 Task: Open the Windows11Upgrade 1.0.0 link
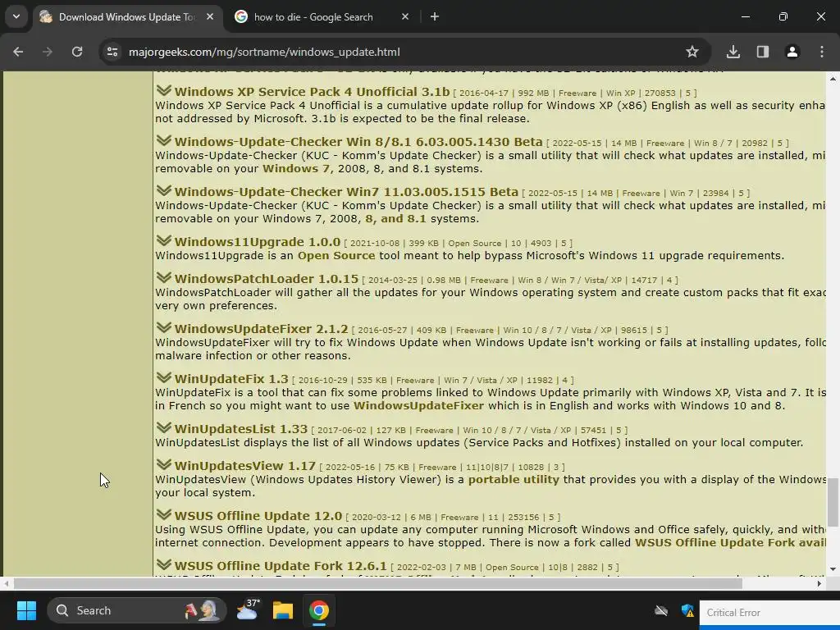point(257,242)
